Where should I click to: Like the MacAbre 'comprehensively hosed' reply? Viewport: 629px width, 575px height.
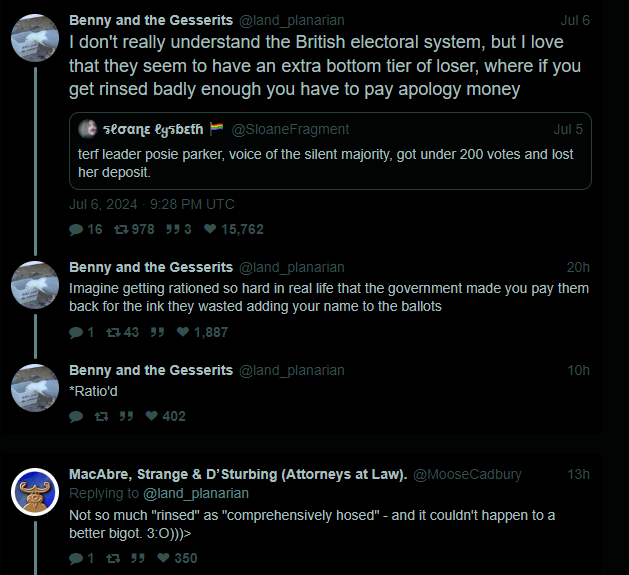click(152, 559)
